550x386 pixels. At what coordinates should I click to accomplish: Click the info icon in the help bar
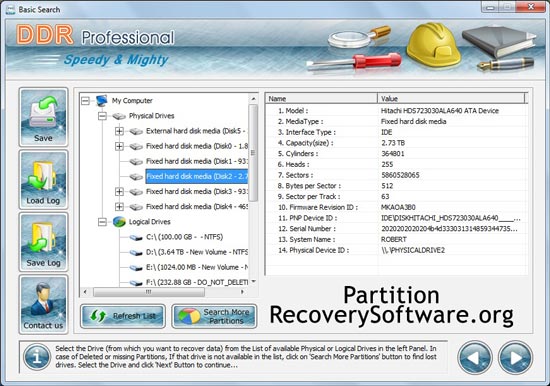(x=37, y=357)
